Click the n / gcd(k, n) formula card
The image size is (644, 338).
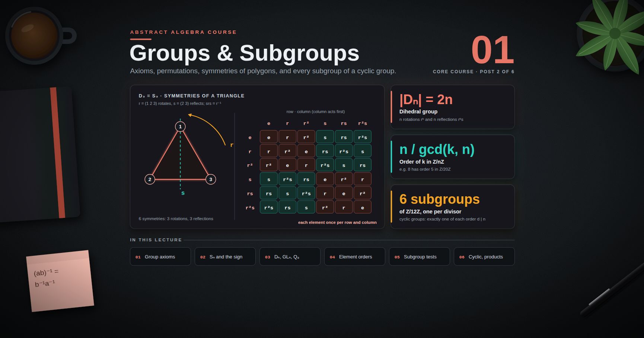point(453,157)
